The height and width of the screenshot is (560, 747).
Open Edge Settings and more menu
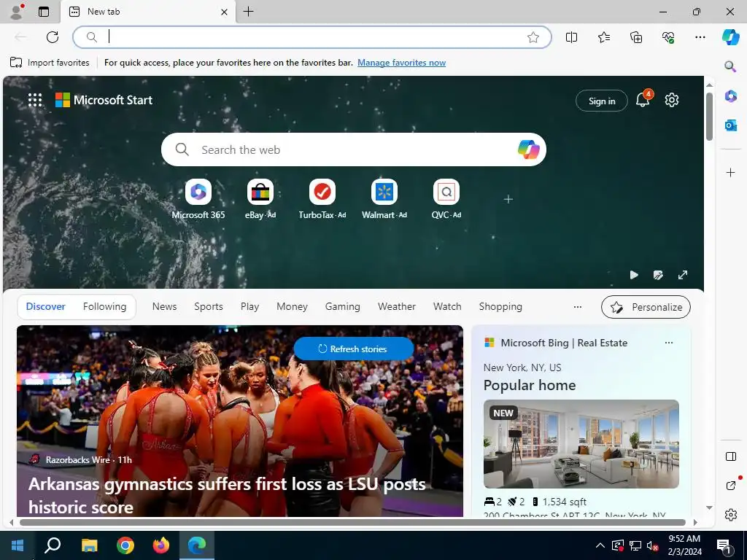click(x=700, y=37)
